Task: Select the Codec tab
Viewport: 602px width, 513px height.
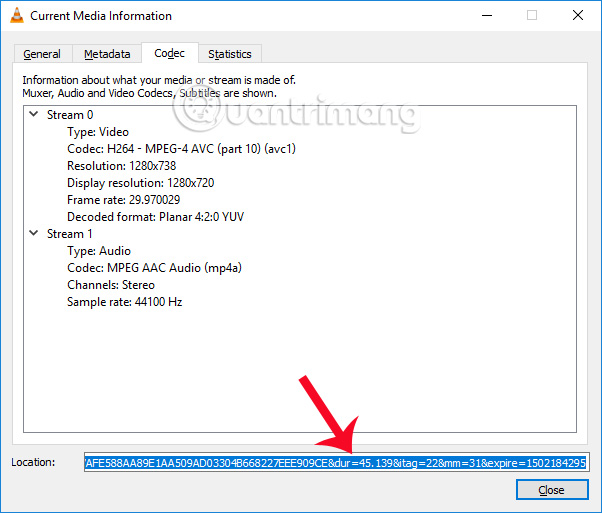Action: (170, 53)
